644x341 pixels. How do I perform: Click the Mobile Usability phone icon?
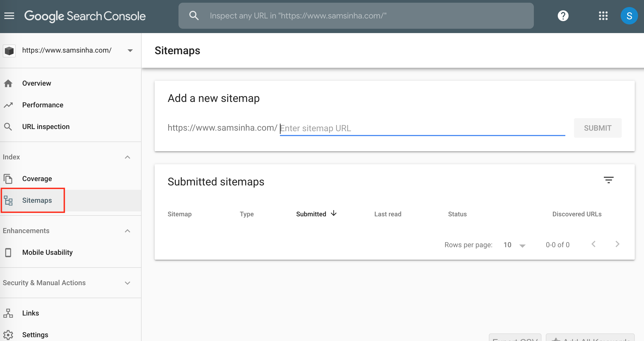click(x=8, y=252)
